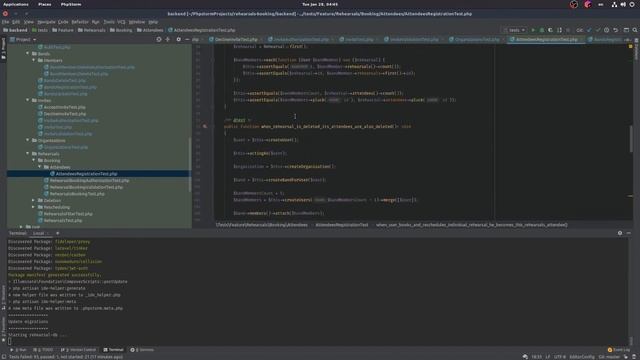Click the expand-all icon in Project panel header

click(168, 40)
